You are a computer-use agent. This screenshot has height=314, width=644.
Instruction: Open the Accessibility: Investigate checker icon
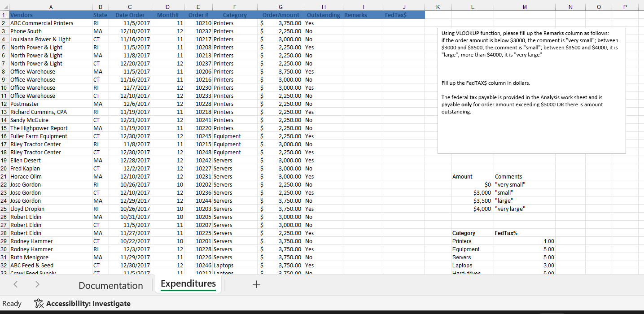coord(39,303)
